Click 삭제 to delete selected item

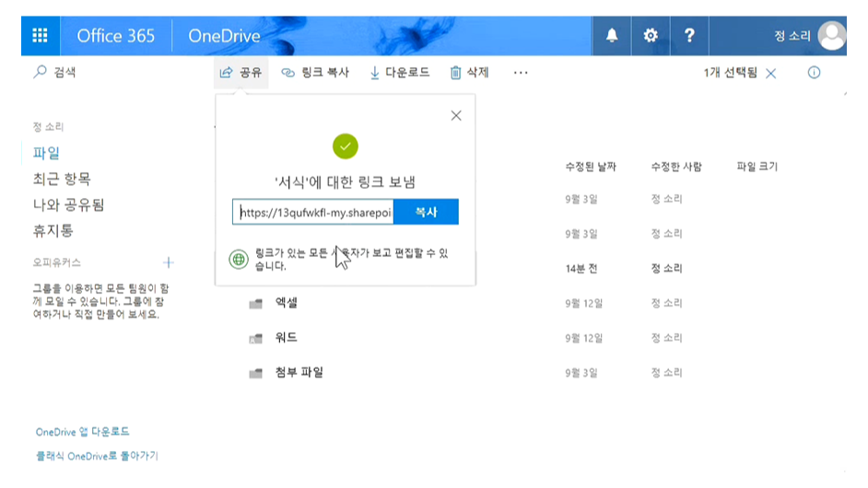(x=469, y=73)
